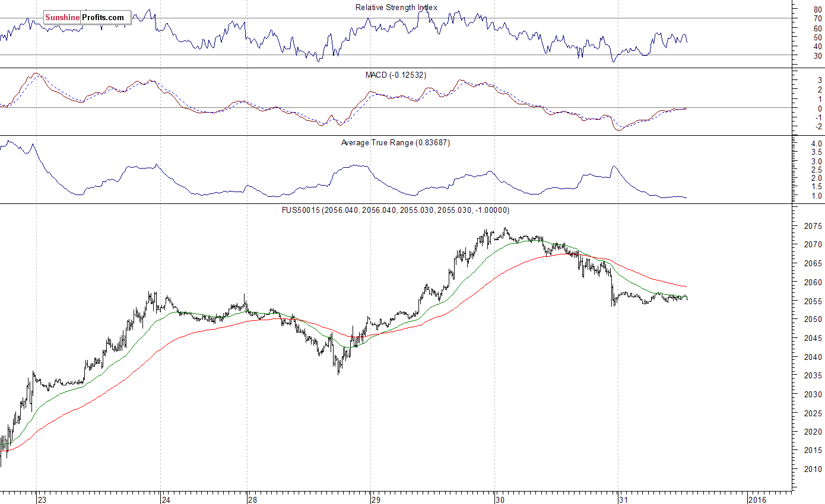
Task: Click the RSI axis value 40
Action: pyautogui.click(x=818, y=46)
